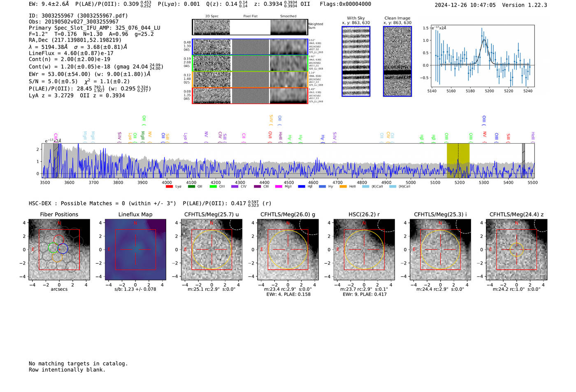
Task: Select the EW: 9.4±2.6Å header value
Action: pyautogui.click(x=49, y=4)
